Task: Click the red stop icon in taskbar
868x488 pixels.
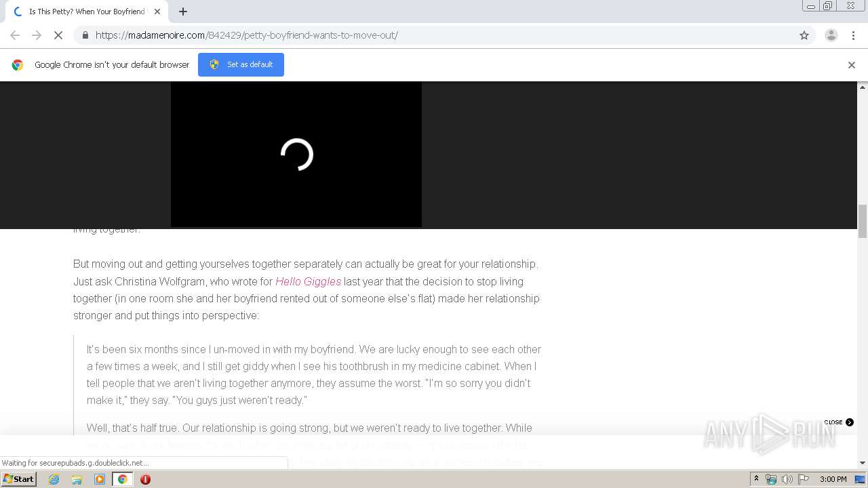Action: pos(145,479)
